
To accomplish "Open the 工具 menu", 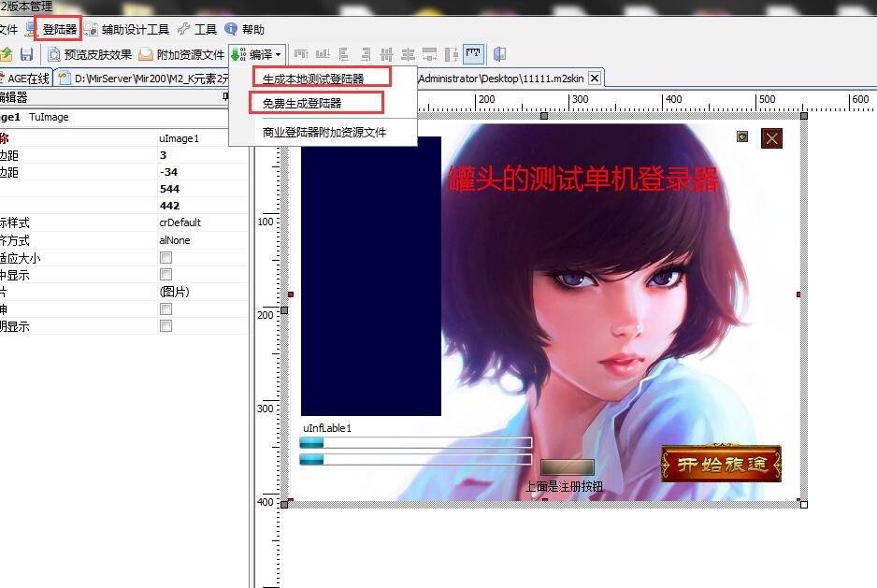I will [x=205, y=29].
